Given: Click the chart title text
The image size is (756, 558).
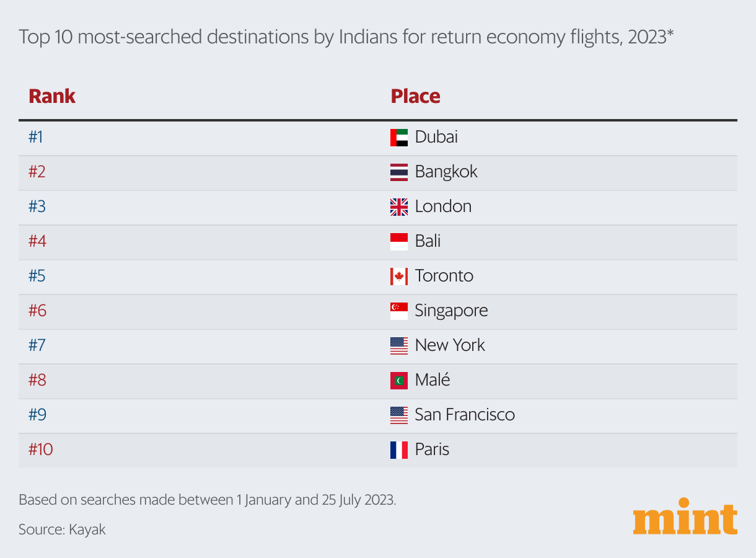Looking at the screenshot, I should [346, 37].
